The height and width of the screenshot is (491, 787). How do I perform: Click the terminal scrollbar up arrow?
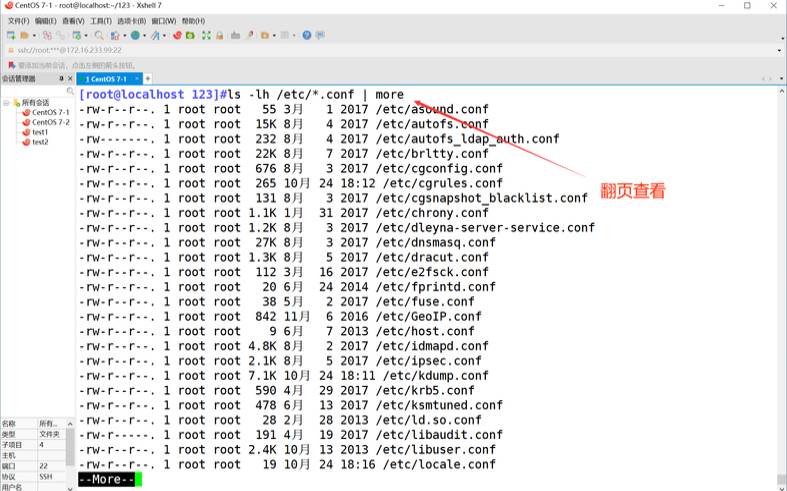(781, 91)
